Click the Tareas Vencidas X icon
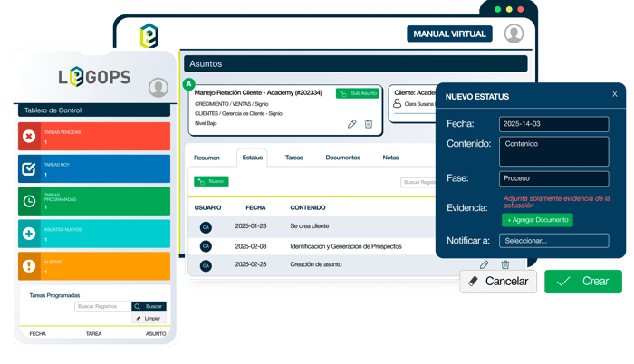This screenshot has width=634, height=364. pos(29,137)
